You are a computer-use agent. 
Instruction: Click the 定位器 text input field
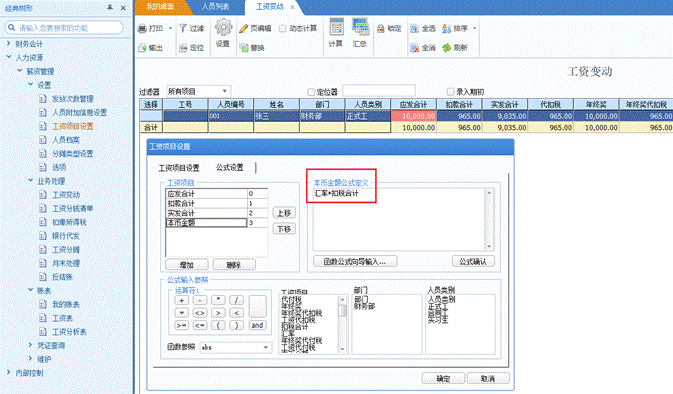click(379, 91)
